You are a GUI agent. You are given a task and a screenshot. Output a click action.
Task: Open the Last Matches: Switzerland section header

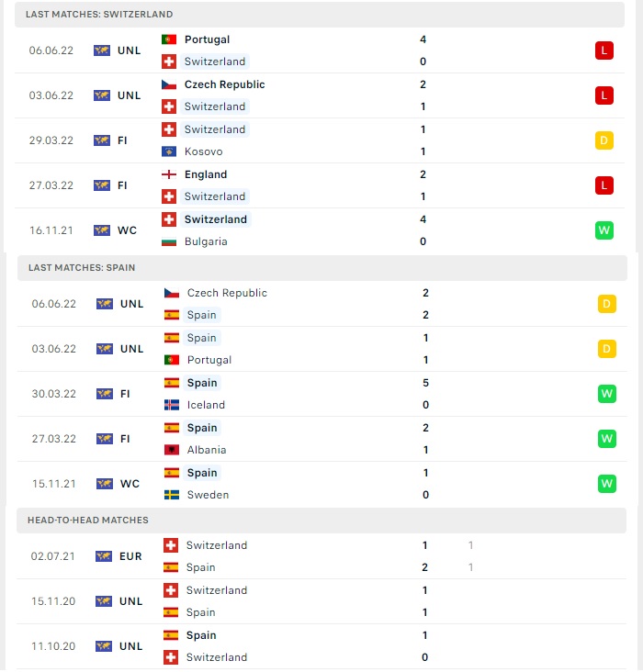tap(320, 15)
